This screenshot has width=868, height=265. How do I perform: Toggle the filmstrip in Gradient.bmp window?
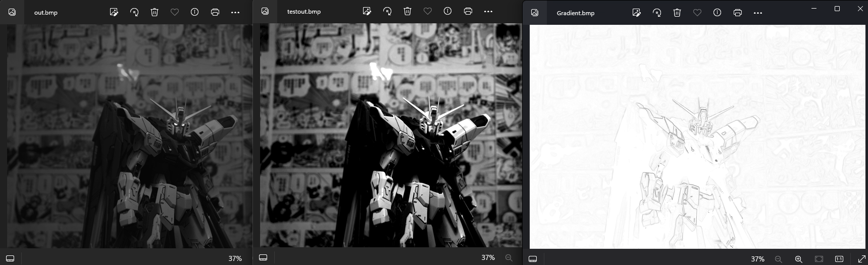click(533, 259)
